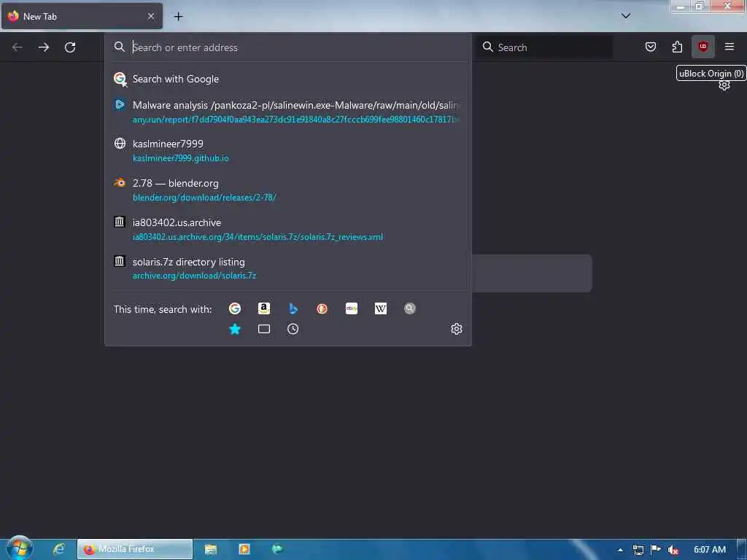Close the New Tab tab
747x560 pixels.
tap(151, 16)
